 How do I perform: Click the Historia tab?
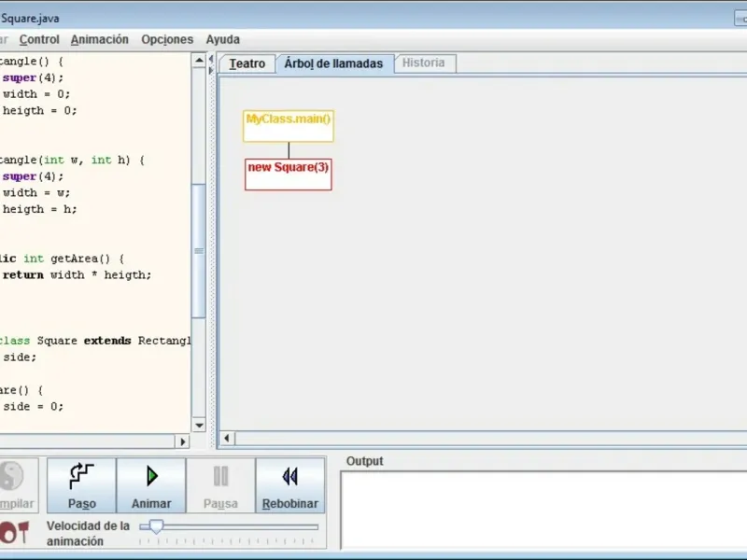tap(424, 63)
